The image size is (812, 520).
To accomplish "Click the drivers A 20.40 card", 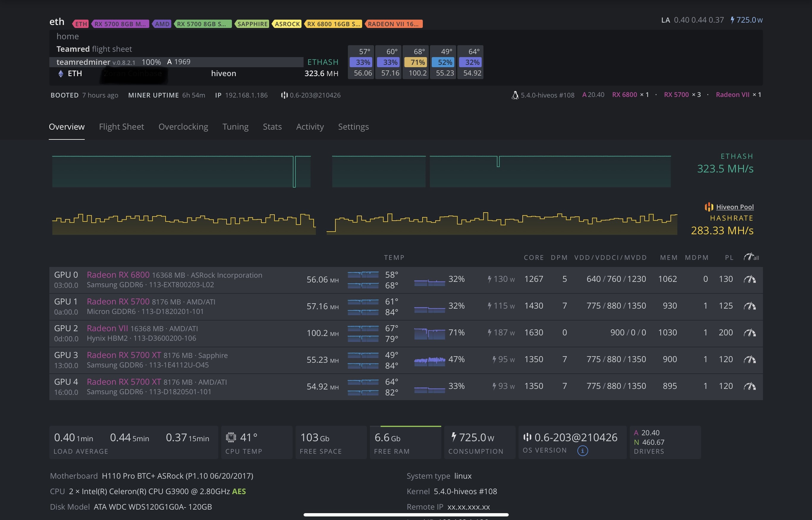I will click(665, 442).
